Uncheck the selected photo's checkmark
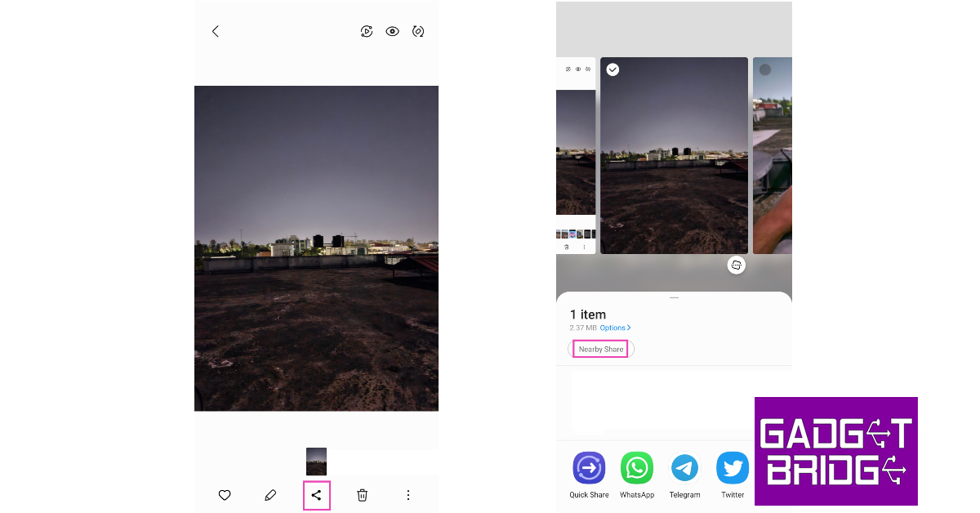 click(x=612, y=70)
